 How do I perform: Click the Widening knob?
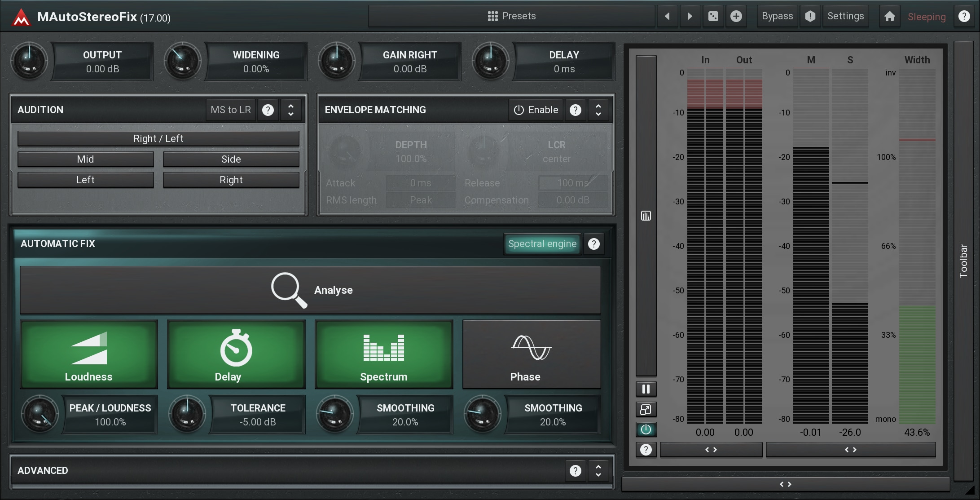tap(183, 61)
